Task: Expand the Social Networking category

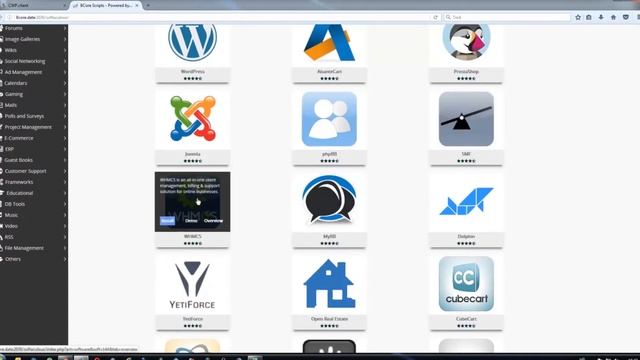Action: [x=34, y=61]
